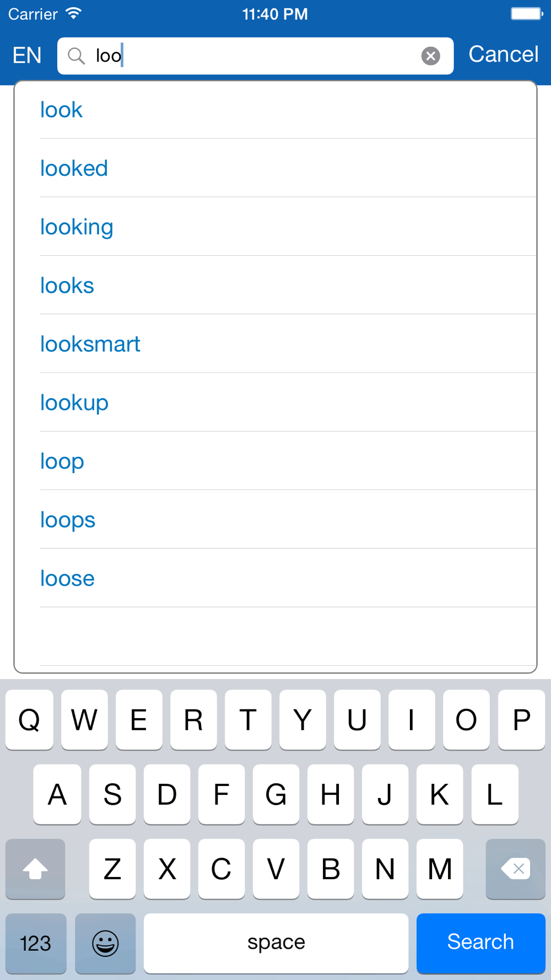The height and width of the screenshot is (980, 551).
Task: Open the emoji keyboard
Action: coord(105,943)
